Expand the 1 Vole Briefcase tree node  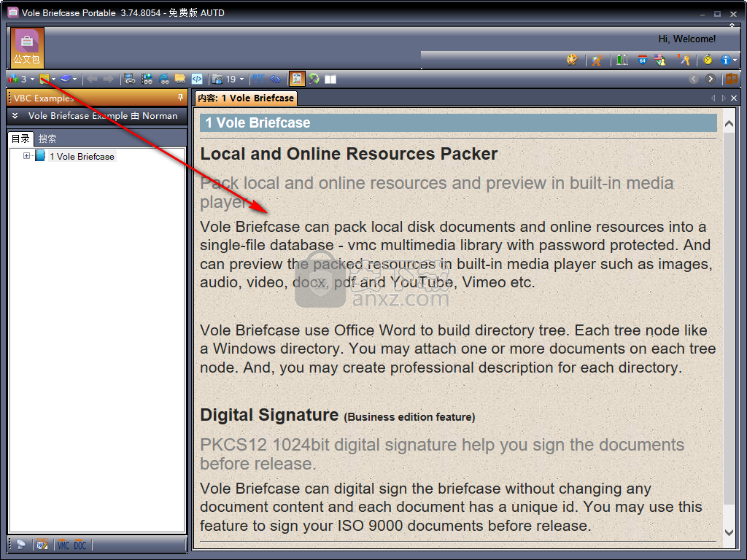(x=26, y=156)
